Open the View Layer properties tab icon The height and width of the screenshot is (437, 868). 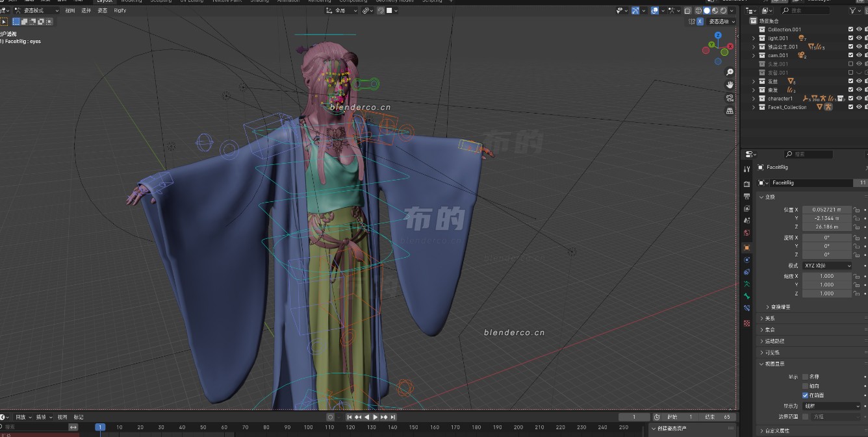pyautogui.click(x=747, y=209)
